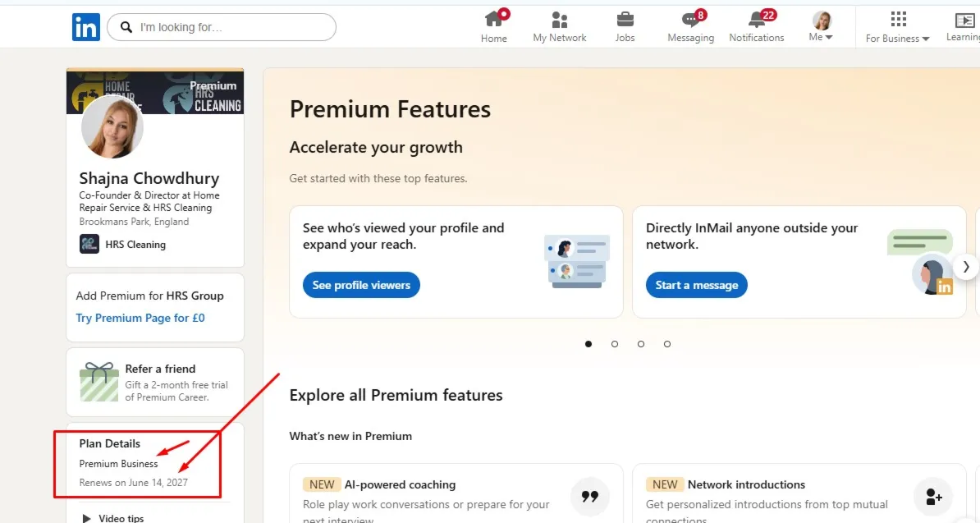Click the Home menu label
Viewport: 980px width, 523px height.
(x=494, y=38)
